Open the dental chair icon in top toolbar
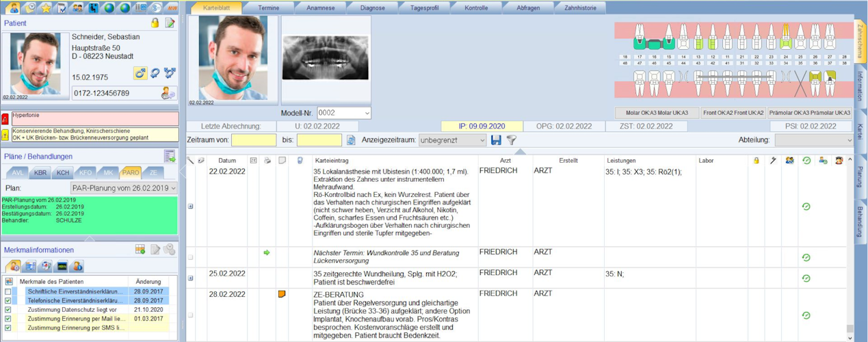This screenshot has height=342, width=868. (x=92, y=8)
